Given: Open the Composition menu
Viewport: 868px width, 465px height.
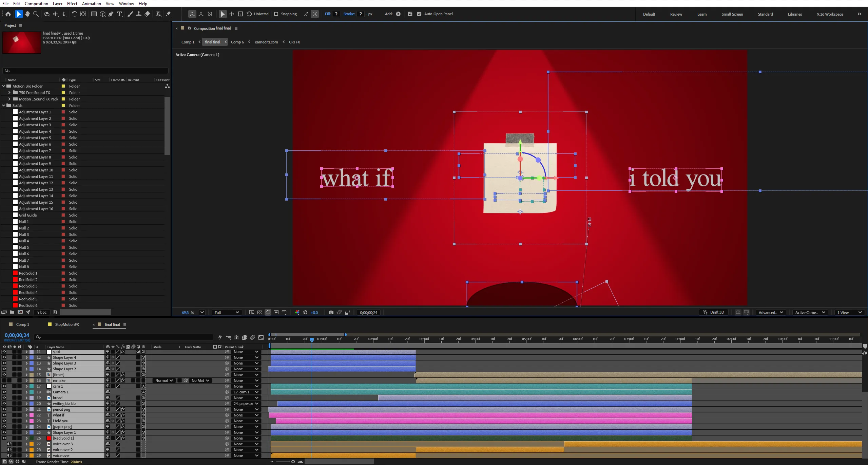Looking at the screenshot, I should tap(36, 3).
